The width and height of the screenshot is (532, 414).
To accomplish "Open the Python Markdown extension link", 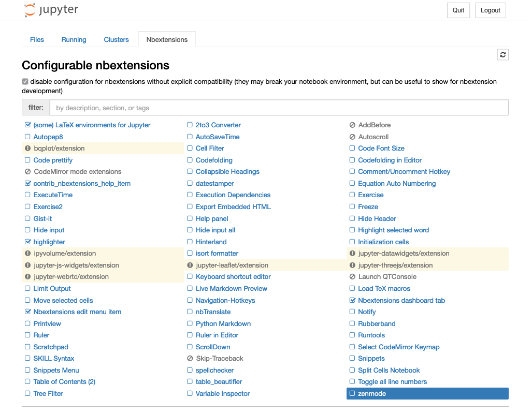I will click(223, 323).
